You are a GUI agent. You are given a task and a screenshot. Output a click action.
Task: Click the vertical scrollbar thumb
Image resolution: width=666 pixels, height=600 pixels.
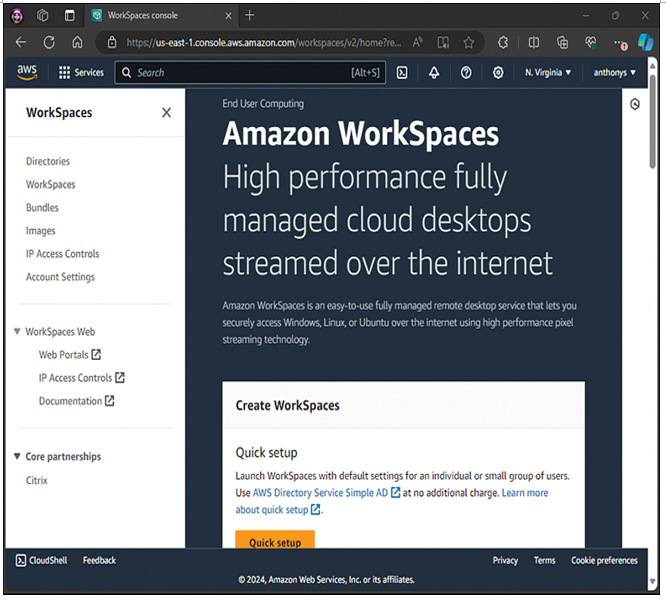point(653,122)
